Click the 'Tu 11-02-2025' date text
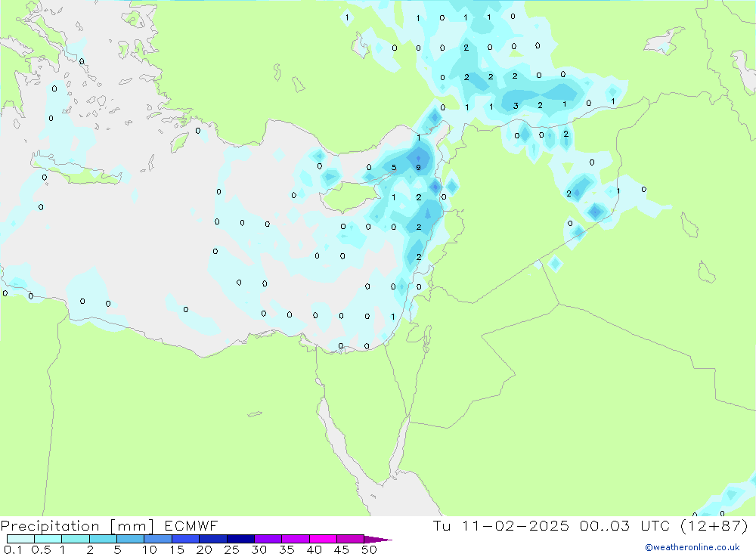 501,525
